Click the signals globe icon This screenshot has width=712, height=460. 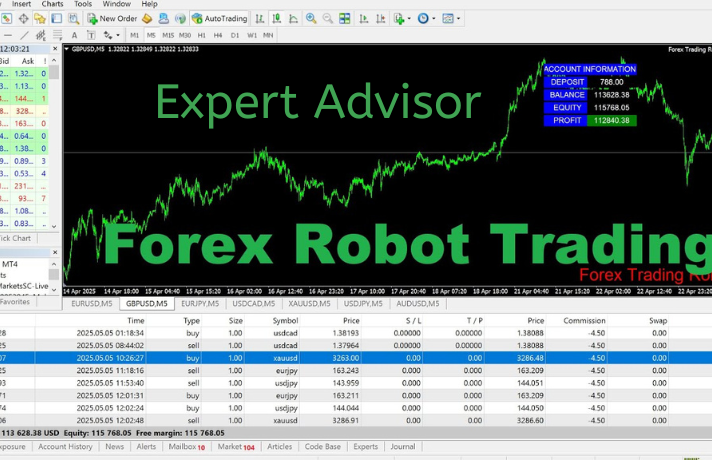coord(180,19)
